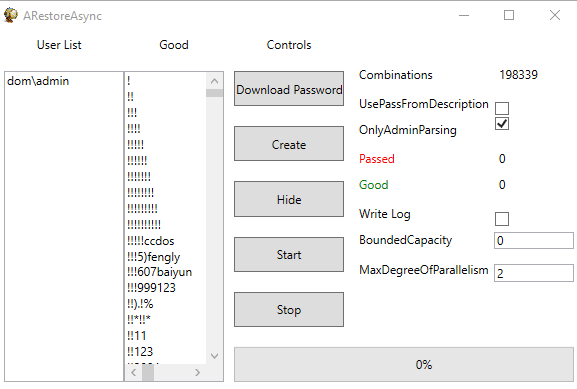Select dom\admin in User List
577x389 pixels.
click(x=38, y=81)
